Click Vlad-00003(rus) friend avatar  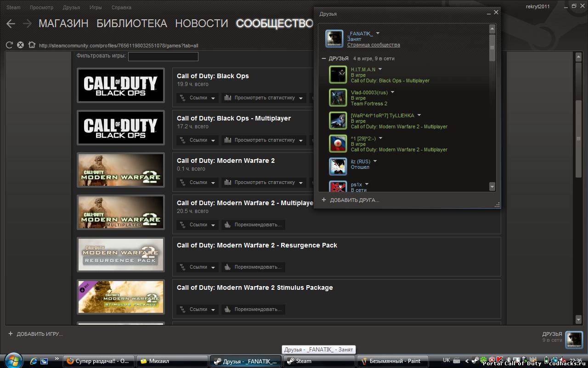tap(338, 98)
